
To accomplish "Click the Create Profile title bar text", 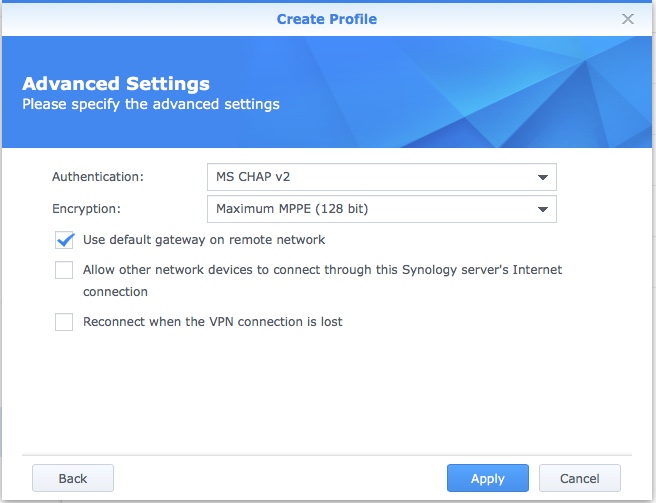I will (x=327, y=19).
